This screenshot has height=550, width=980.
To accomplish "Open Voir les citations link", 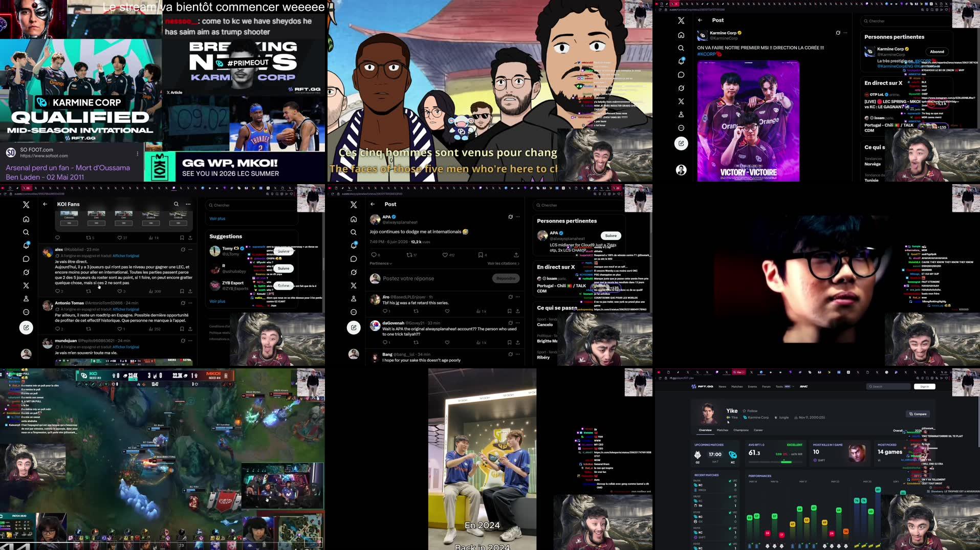I will (x=503, y=263).
